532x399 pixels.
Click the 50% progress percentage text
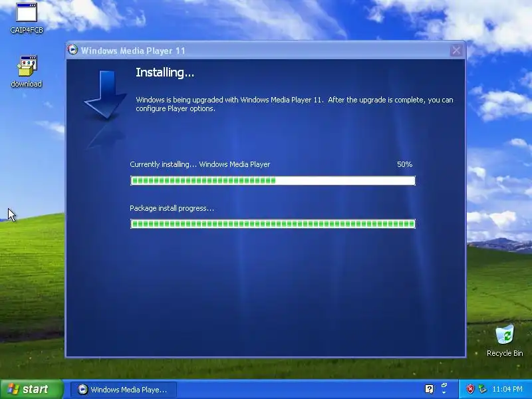404,164
